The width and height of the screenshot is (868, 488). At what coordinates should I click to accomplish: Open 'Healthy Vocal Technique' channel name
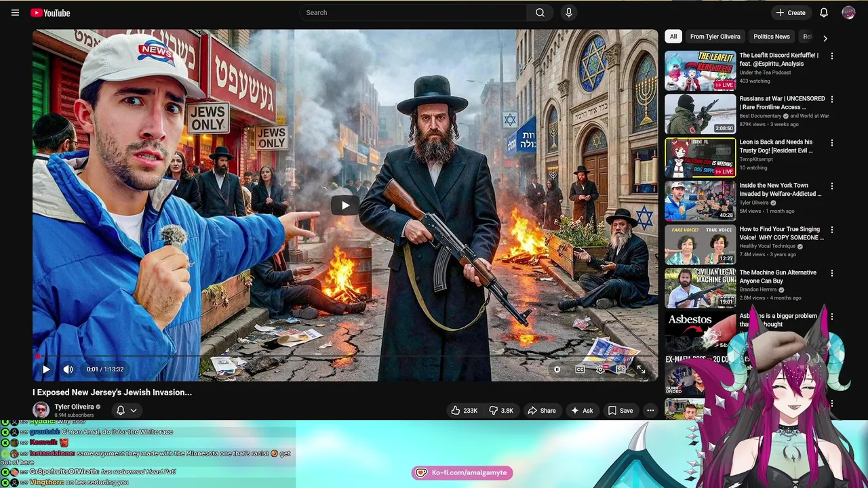click(768, 246)
